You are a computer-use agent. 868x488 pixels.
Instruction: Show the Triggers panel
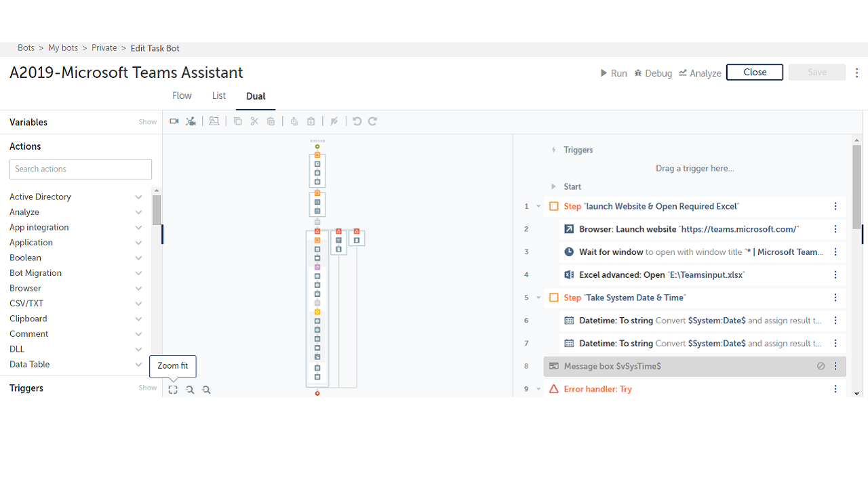click(147, 388)
